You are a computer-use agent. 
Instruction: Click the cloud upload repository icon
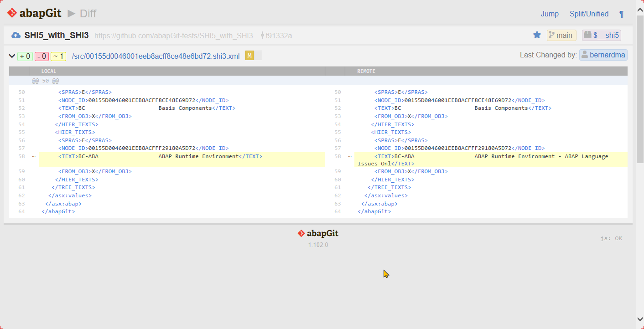pos(16,35)
